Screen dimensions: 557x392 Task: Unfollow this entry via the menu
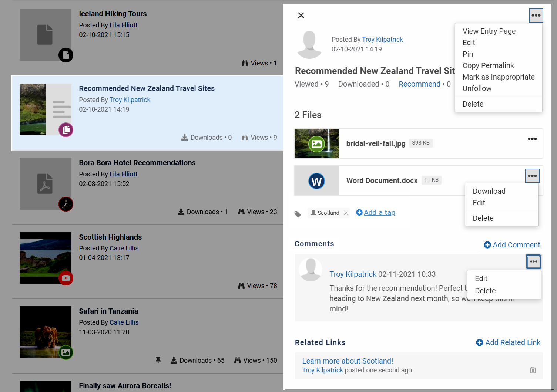point(477,88)
